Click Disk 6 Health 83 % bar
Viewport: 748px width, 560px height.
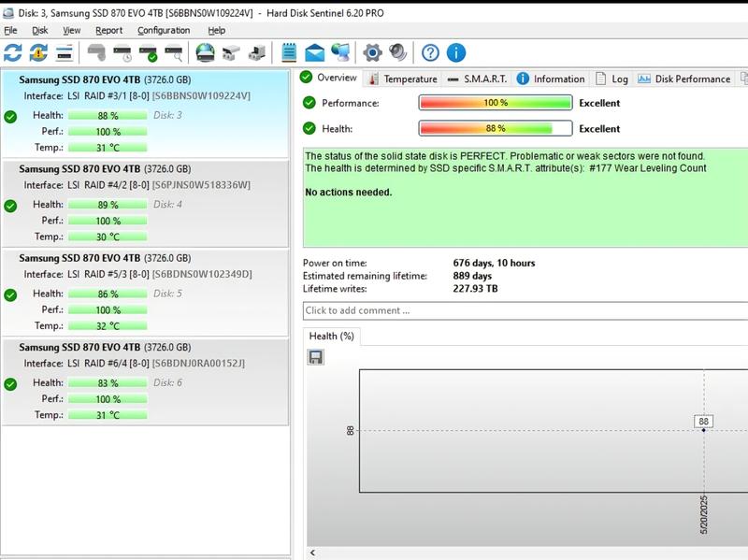tap(108, 383)
